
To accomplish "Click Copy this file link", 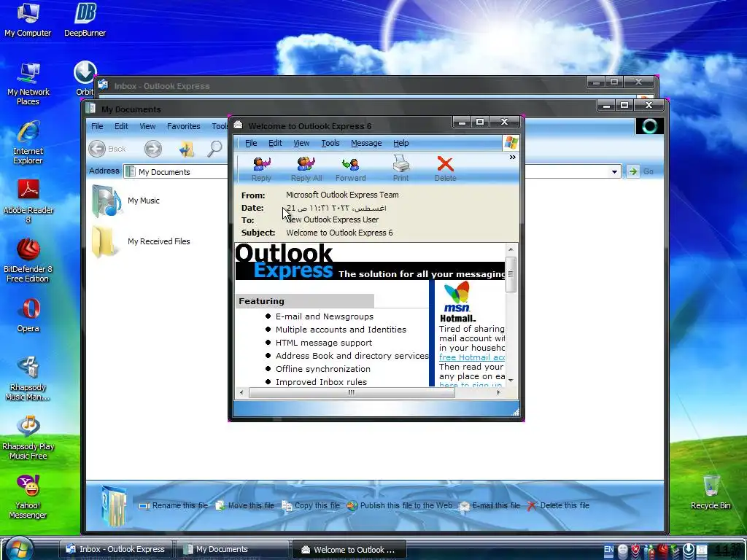I will pyautogui.click(x=311, y=506).
